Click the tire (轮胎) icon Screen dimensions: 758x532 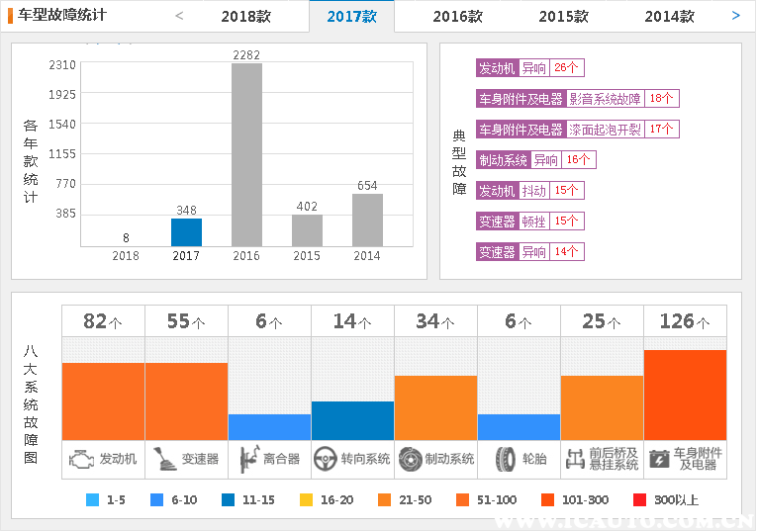506,459
